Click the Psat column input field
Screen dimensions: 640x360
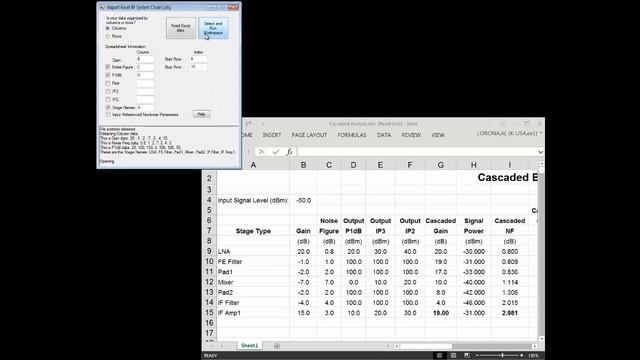tap(145, 83)
